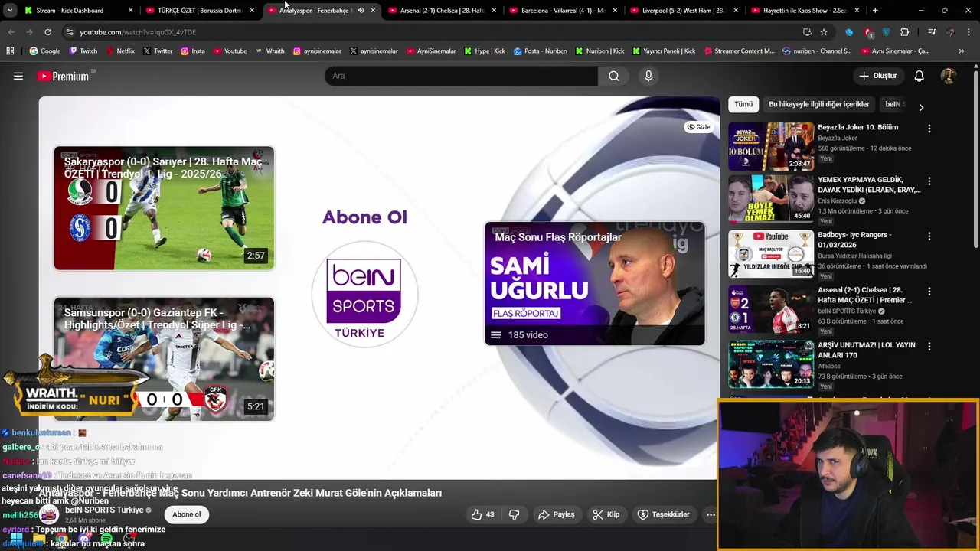Open the Hype | Kick bookmark
The height and width of the screenshot is (551, 980).
484,51
